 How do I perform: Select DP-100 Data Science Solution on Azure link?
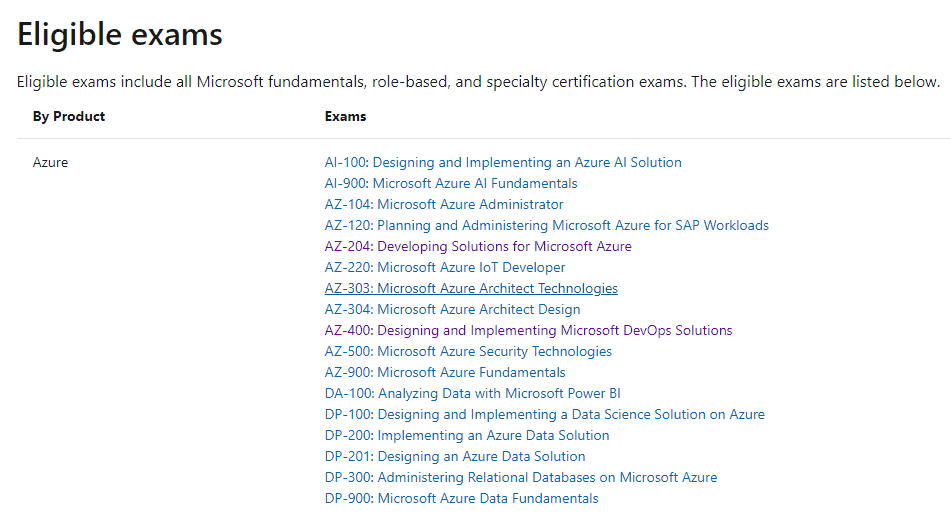click(545, 415)
